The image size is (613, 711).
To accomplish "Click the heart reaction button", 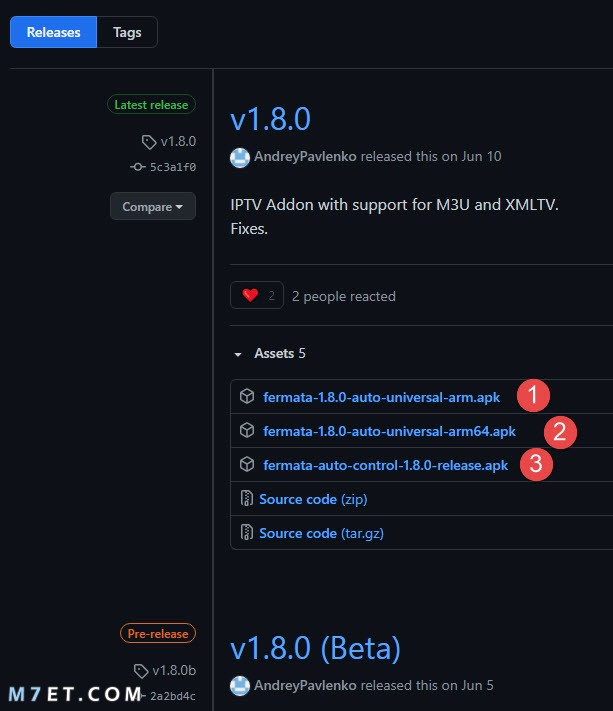I will coord(257,296).
